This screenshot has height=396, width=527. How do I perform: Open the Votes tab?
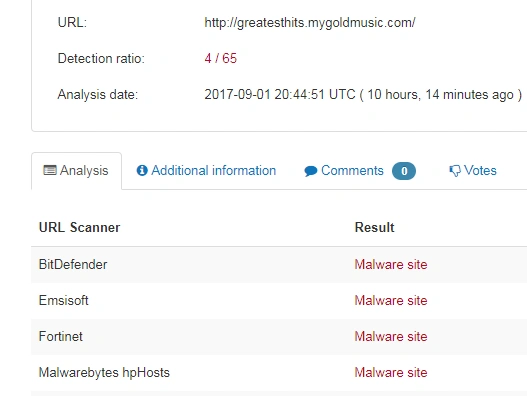pos(473,171)
